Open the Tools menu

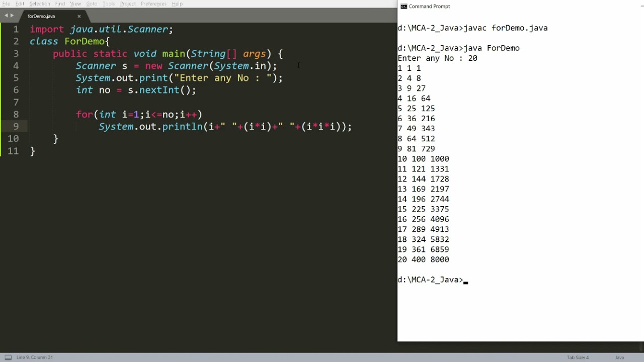tap(109, 4)
